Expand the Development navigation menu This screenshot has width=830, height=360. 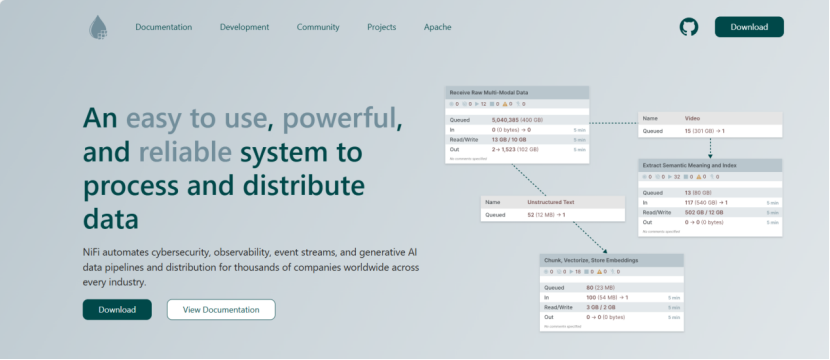[x=245, y=27]
